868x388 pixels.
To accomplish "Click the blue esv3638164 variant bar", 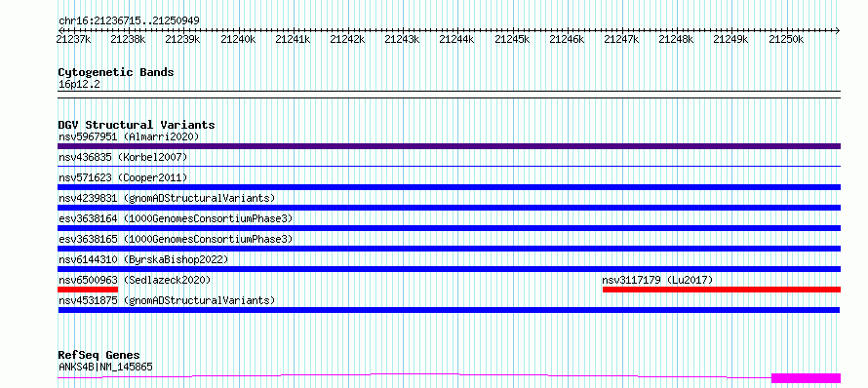I will tap(449, 228).
